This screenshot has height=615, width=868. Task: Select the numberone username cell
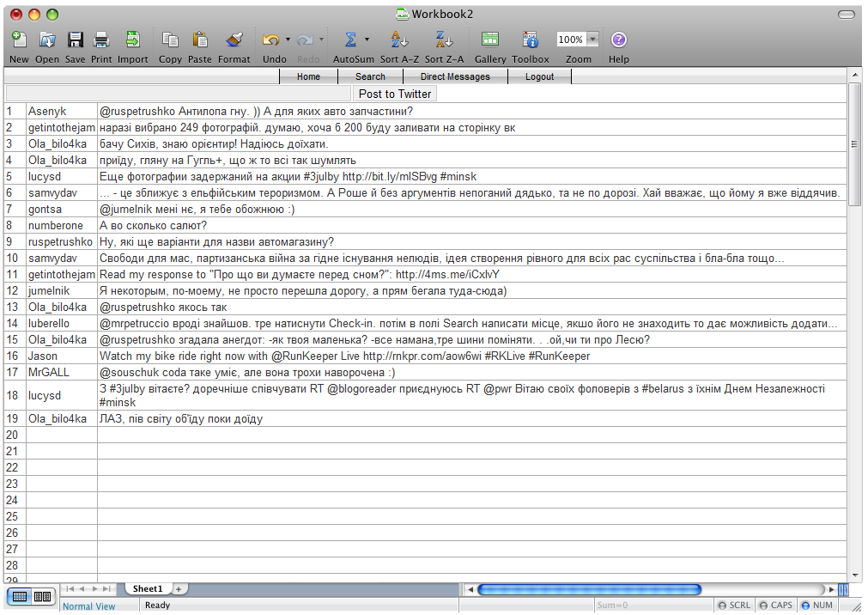62,226
